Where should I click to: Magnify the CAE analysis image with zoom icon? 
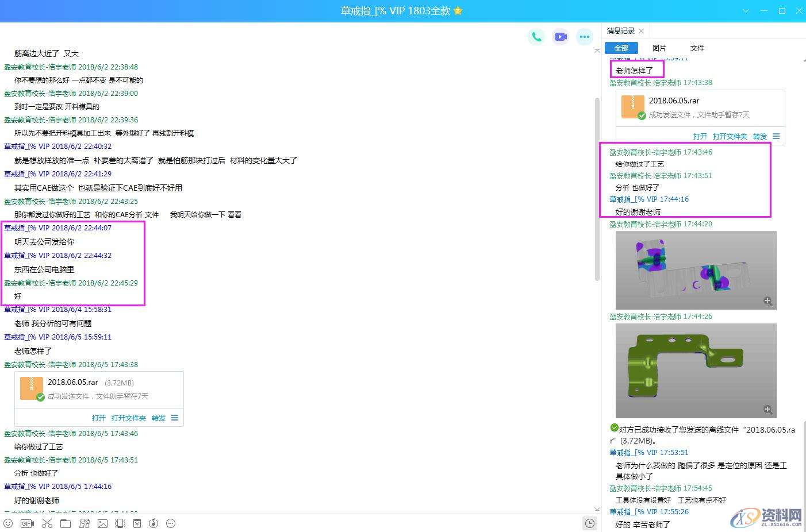pos(767,300)
